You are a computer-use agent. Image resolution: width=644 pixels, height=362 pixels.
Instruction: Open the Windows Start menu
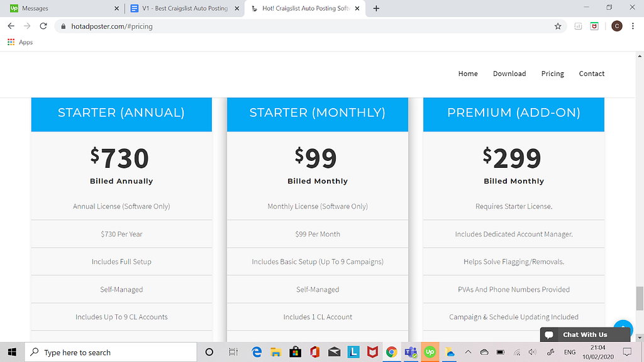tap(12, 352)
